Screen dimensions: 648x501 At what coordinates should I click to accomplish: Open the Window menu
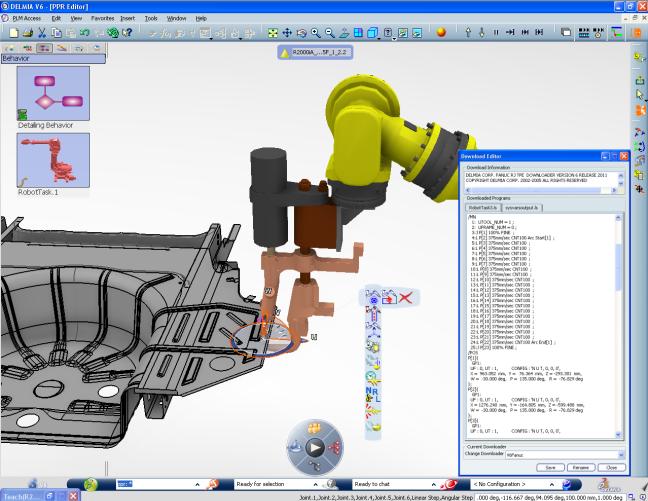[176, 18]
